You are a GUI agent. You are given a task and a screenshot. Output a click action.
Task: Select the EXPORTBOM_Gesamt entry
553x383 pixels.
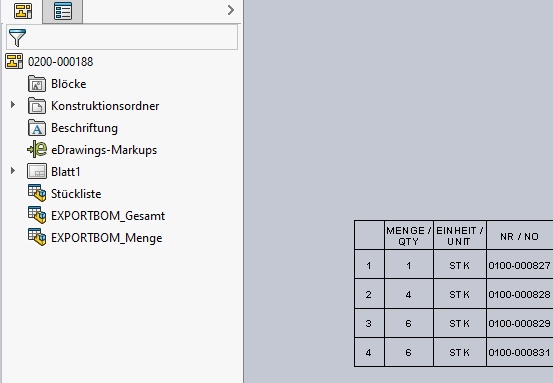click(108, 216)
